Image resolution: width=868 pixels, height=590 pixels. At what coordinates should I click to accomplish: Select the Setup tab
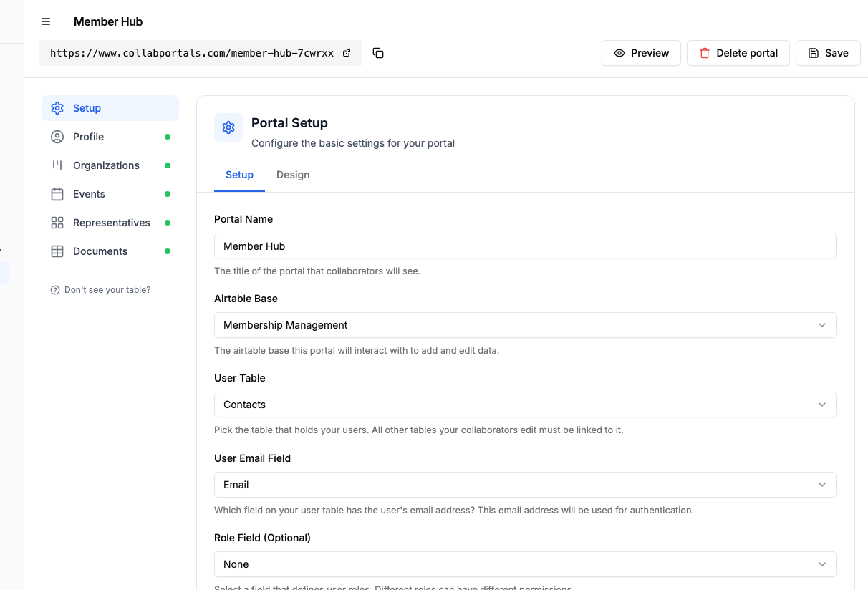tap(239, 175)
